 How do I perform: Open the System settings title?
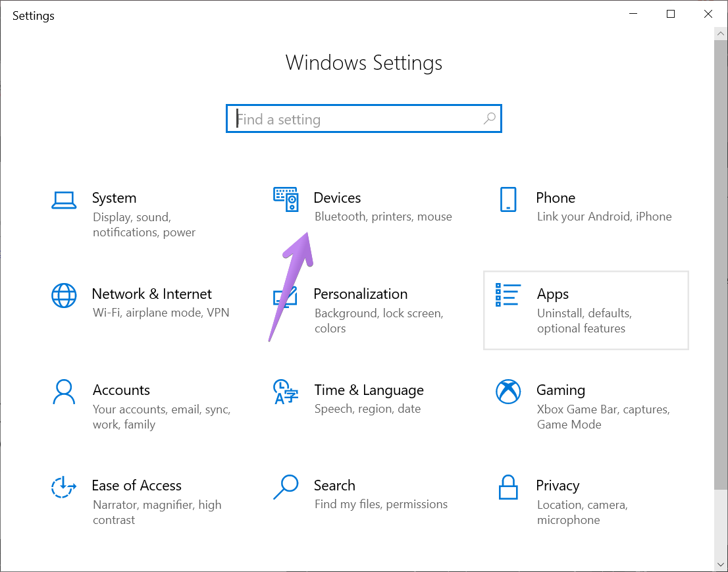[115, 197]
